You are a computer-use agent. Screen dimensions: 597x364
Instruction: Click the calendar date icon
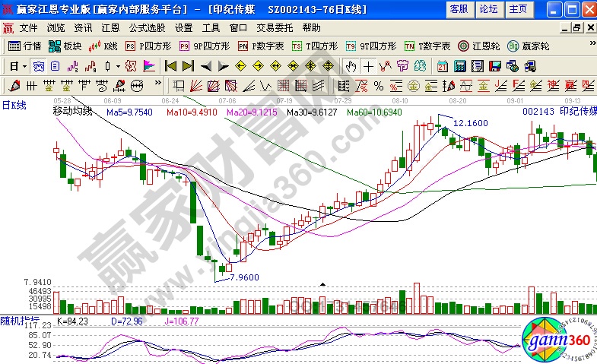point(443,65)
